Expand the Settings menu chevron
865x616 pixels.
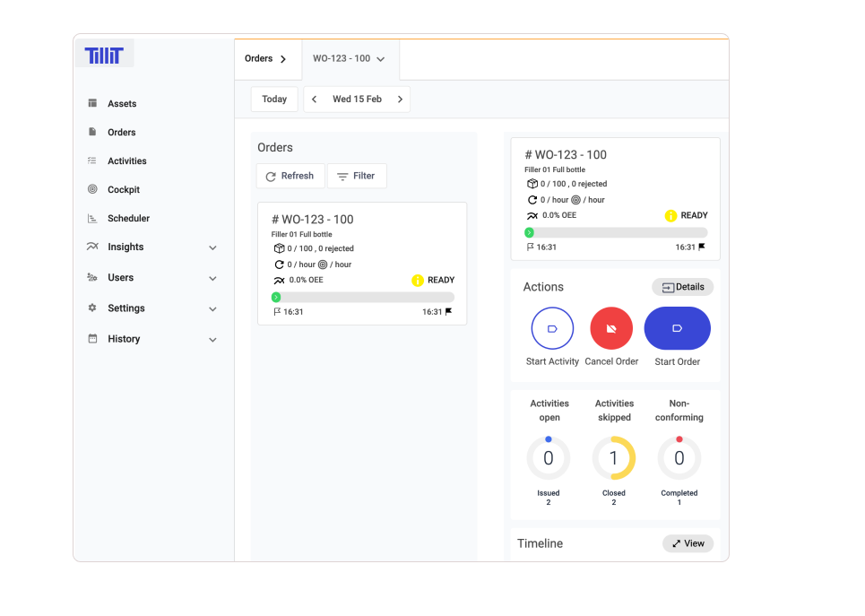213,309
